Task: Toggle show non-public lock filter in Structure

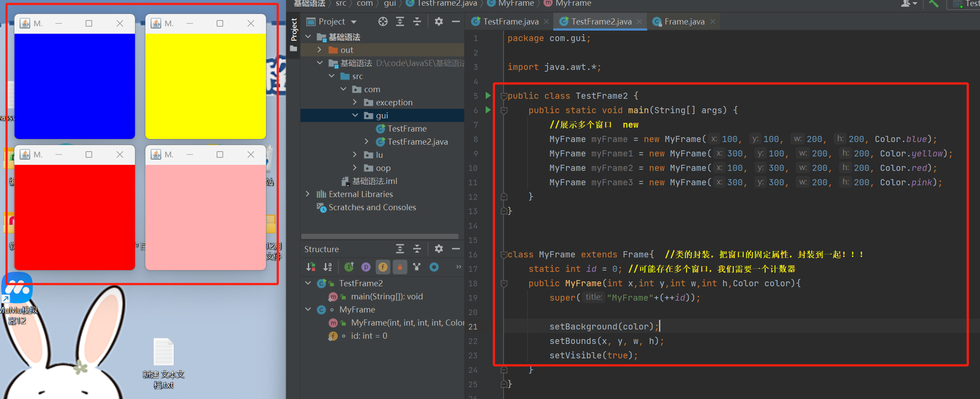Action: point(400,267)
